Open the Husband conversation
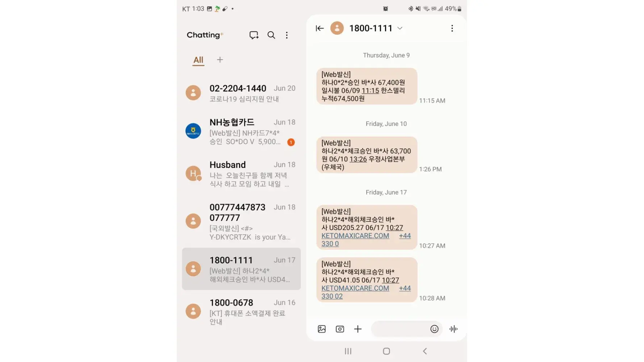Image resolution: width=644 pixels, height=362 pixels. [x=241, y=174]
